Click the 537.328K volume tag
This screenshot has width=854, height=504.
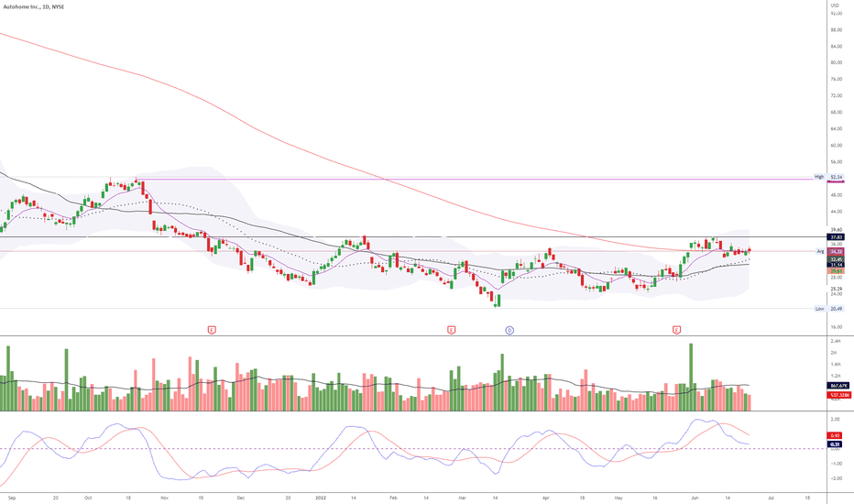coord(838,394)
